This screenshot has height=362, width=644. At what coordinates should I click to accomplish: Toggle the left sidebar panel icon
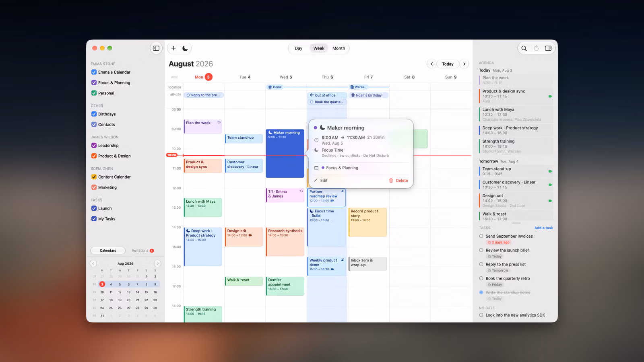pyautogui.click(x=156, y=48)
